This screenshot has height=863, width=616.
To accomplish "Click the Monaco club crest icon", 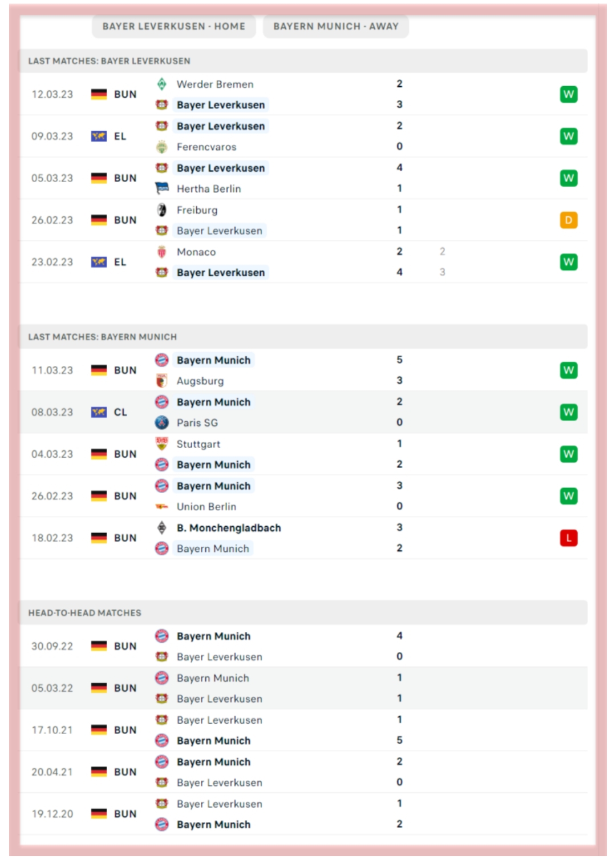I will 162,252.
